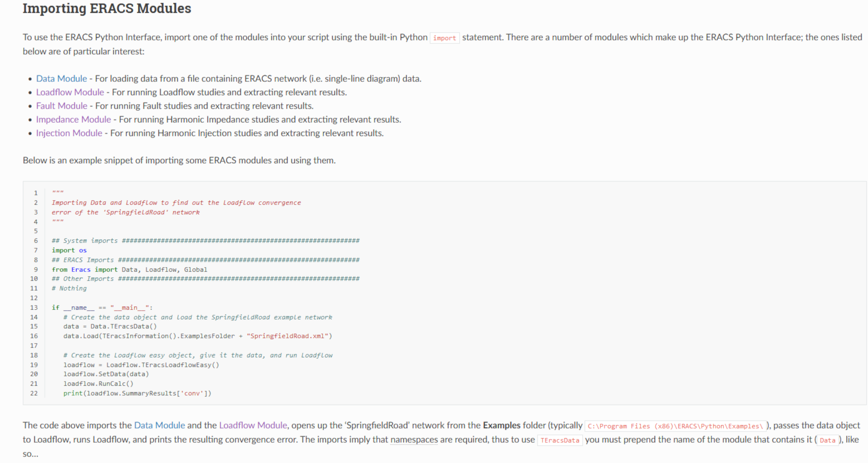
Task: Open the Loadflow Module link
Action: pos(70,92)
